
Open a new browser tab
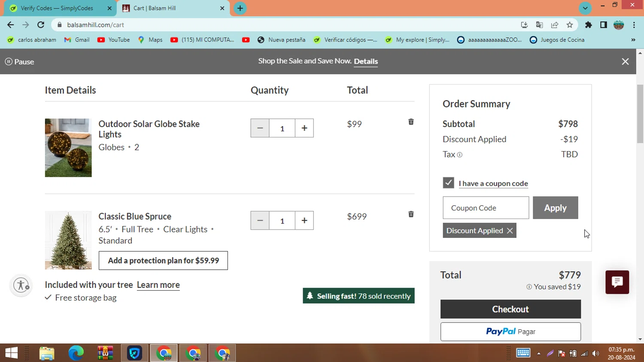click(x=240, y=8)
